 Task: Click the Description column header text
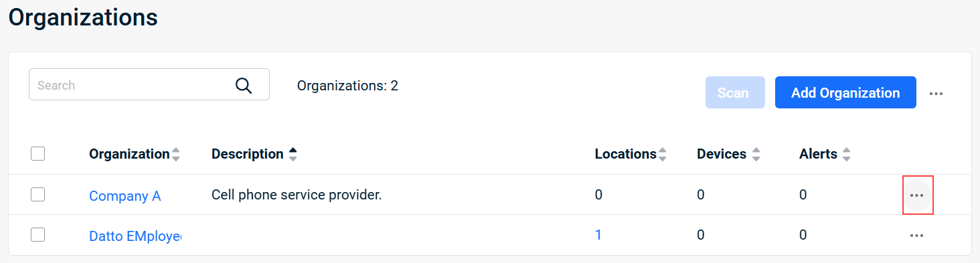(248, 154)
